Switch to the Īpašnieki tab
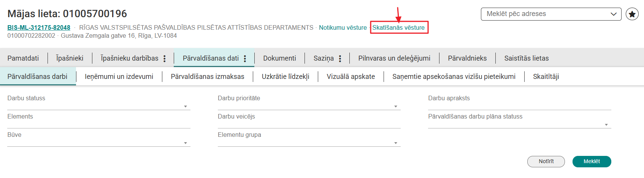Image resolution: width=644 pixels, height=178 pixels. click(70, 58)
